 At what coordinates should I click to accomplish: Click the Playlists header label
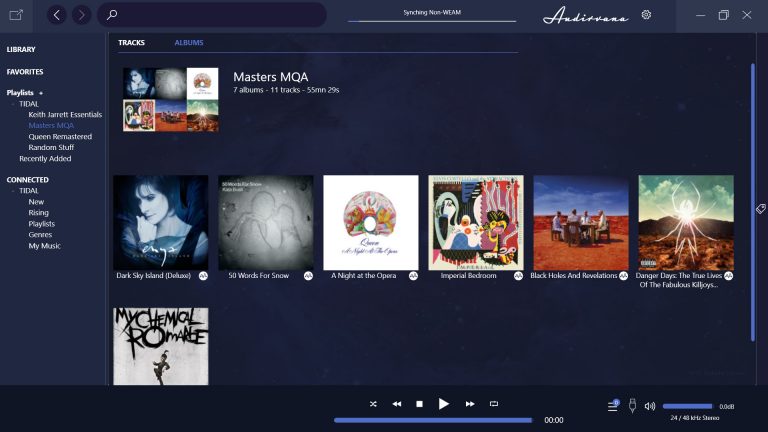click(x=20, y=93)
